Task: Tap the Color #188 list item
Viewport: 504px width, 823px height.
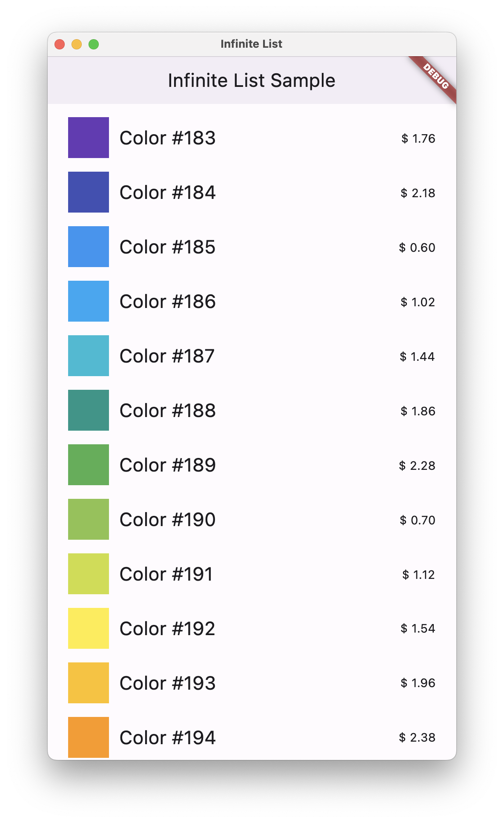Action: (167, 410)
